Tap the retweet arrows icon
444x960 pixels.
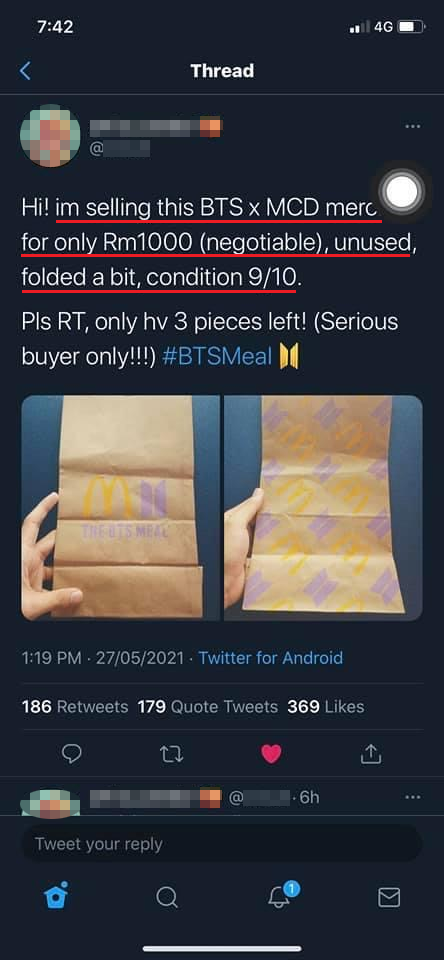[x=171, y=754]
